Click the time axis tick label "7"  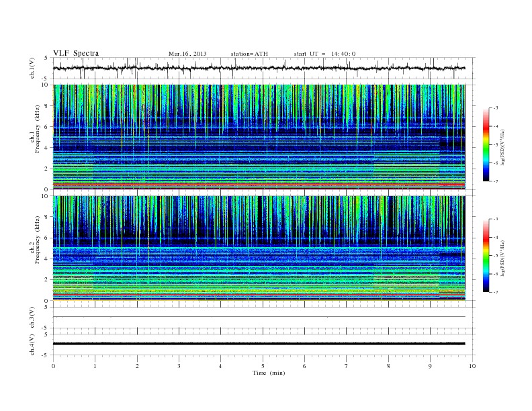(x=347, y=366)
